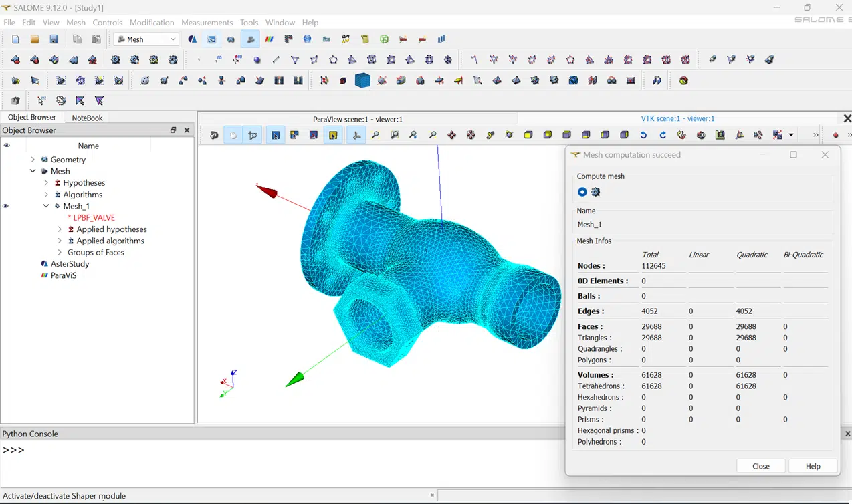This screenshot has height=504, width=852.
Task: Pick the interaction style hand icon in viewer toolbar
Action: 233,134
